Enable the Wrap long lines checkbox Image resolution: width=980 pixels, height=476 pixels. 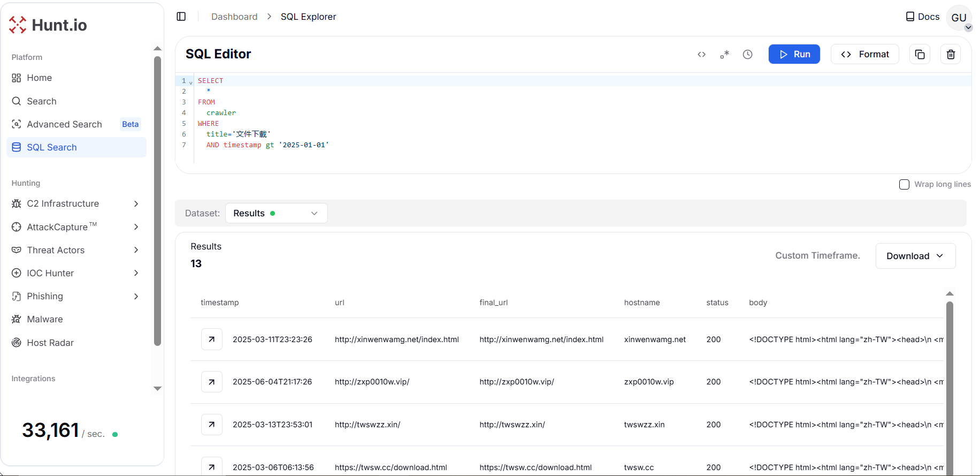pyautogui.click(x=904, y=184)
